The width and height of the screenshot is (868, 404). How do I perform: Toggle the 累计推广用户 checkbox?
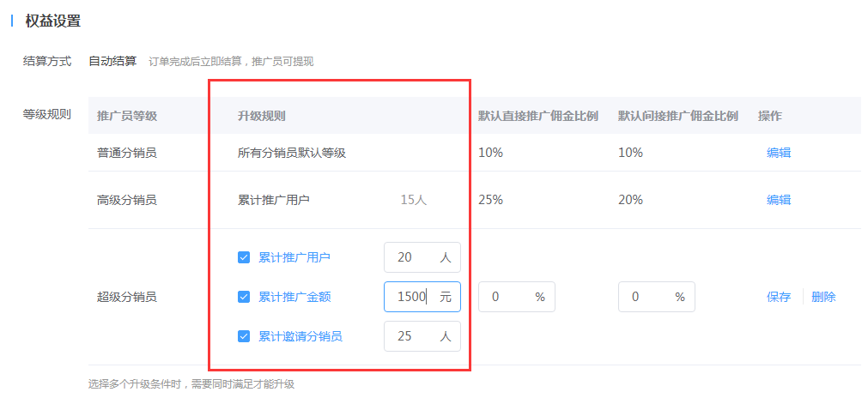[244, 257]
